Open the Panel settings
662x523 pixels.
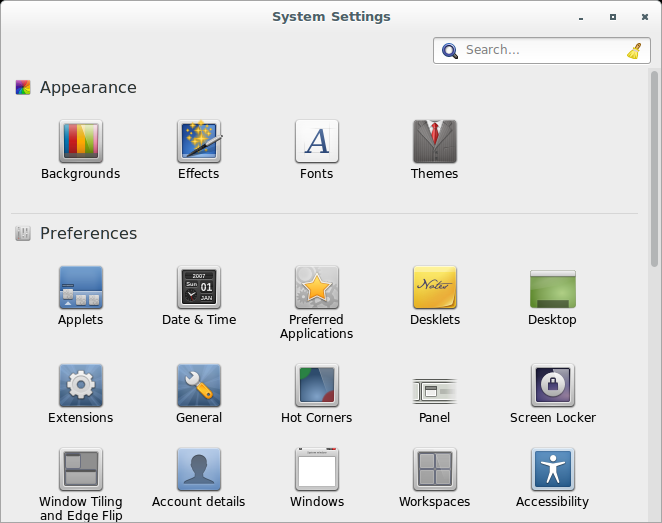(x=434, y=388)
